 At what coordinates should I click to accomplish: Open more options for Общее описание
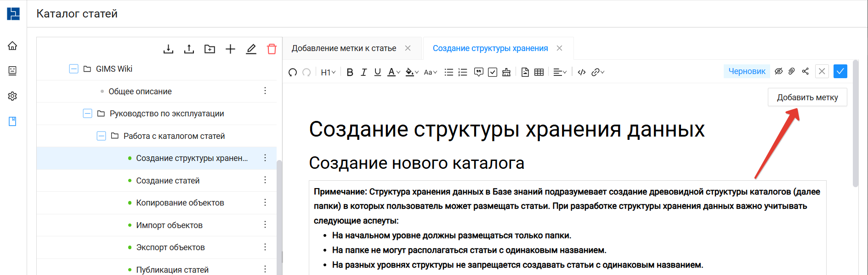(265, 91)
